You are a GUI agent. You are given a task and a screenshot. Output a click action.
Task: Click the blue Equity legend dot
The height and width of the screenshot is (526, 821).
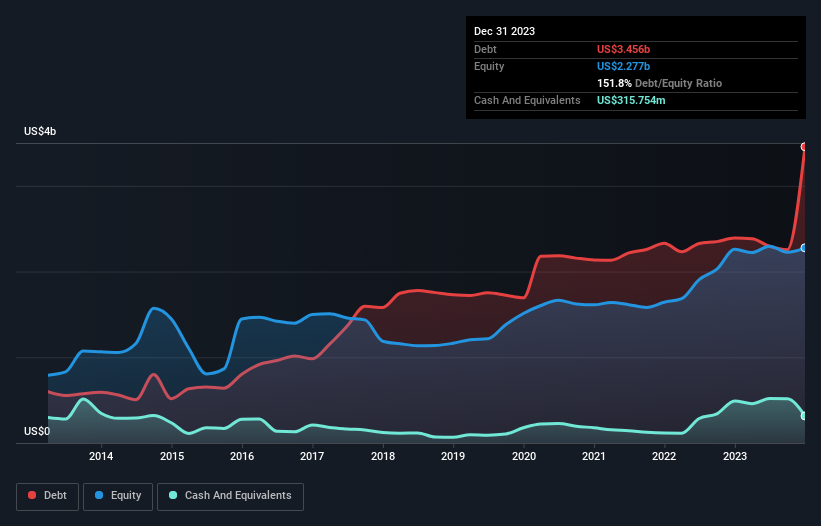tap(98, 495)
